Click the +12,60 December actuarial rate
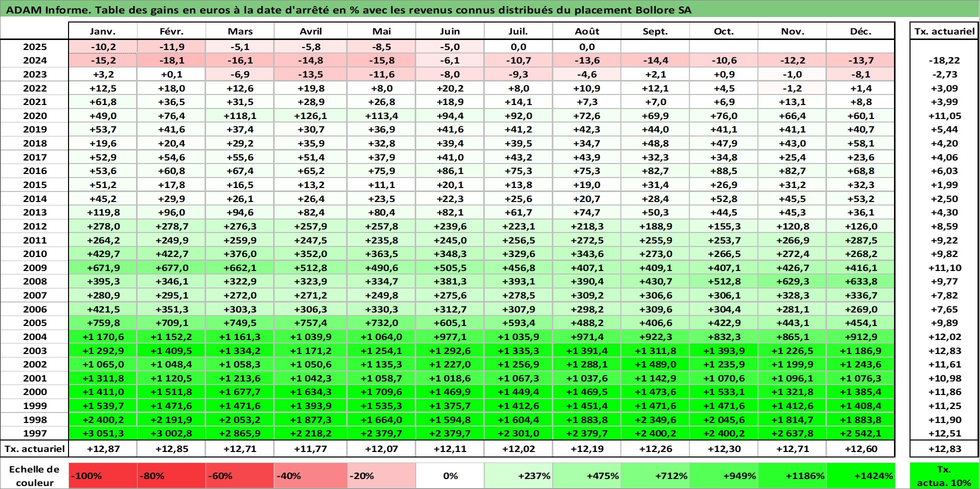Screen dimensions: 980x489 (x=860, y=449)
